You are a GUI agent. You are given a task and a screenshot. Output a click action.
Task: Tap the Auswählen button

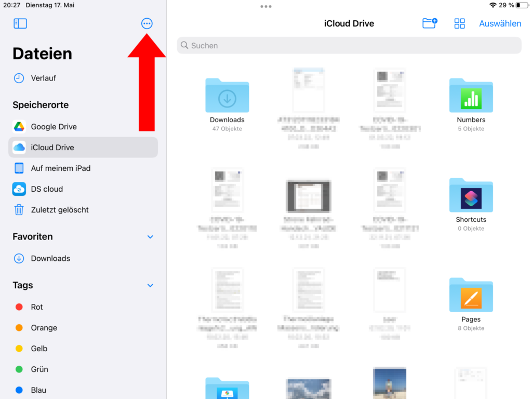pos(500,23)
